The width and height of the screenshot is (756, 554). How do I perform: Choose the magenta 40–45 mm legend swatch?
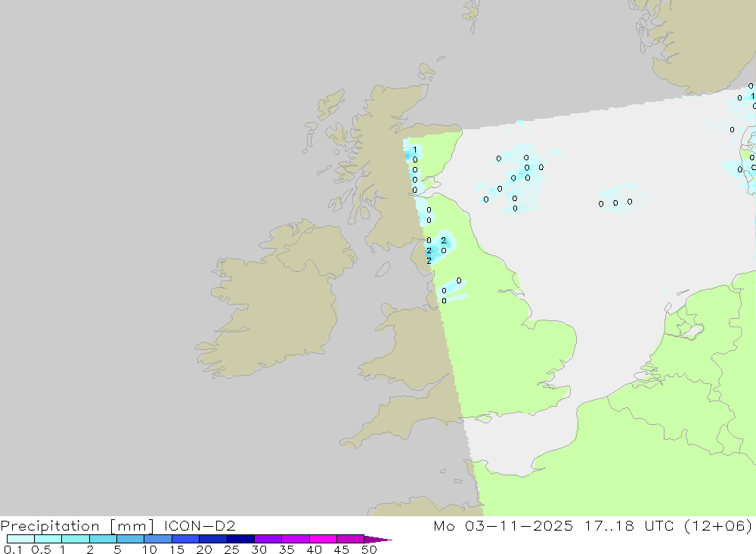pyautogui.click(x=323, y=539)
